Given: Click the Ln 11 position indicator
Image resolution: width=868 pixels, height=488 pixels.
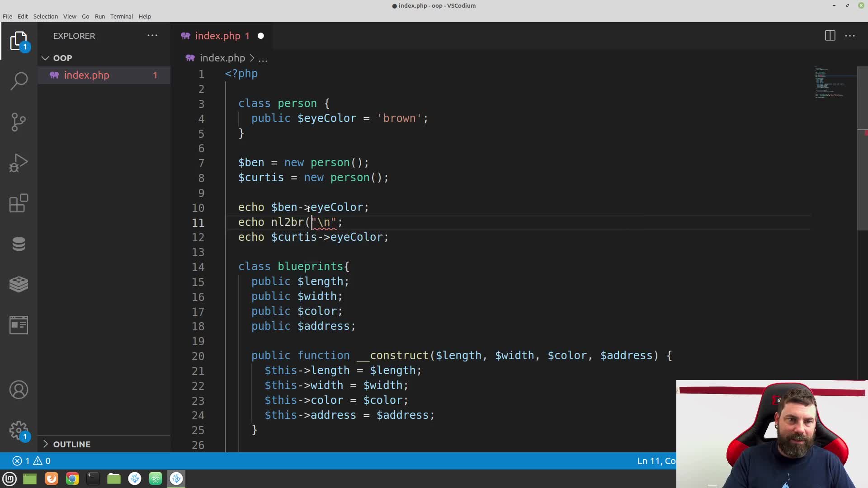Looking at the screenshot, I should pyautogui.click(x=656, y=461).
